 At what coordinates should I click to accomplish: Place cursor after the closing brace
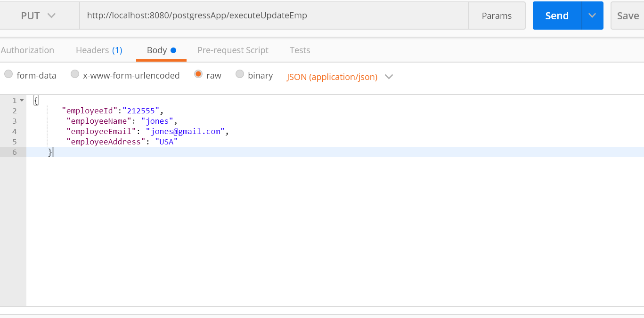[53, 152]
